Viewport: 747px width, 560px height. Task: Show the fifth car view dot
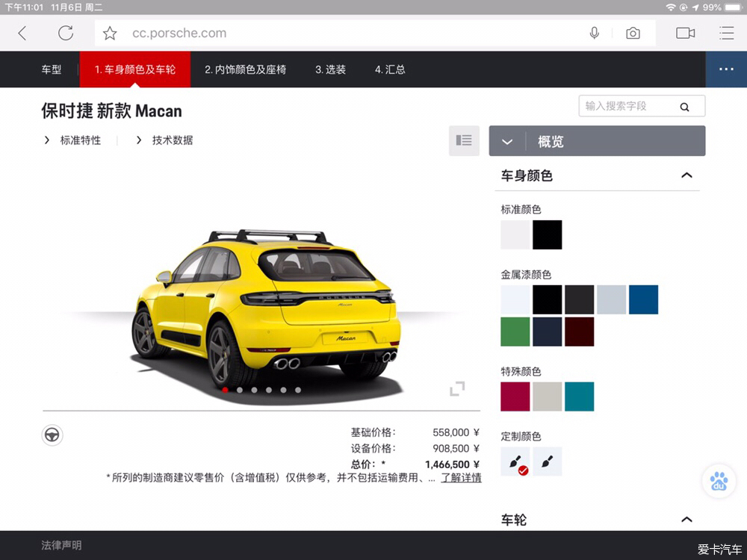pyautogui.click(x=283, y=390)
